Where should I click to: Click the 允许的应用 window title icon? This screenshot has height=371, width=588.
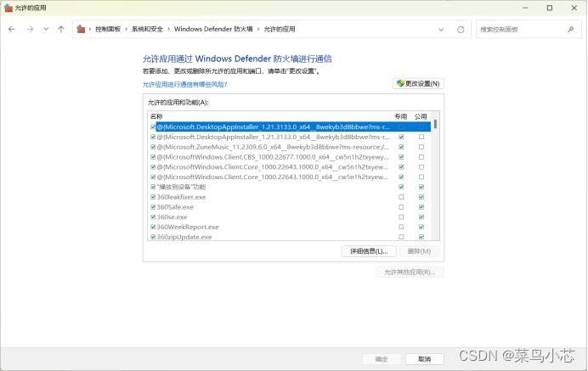tap(8, 8)
